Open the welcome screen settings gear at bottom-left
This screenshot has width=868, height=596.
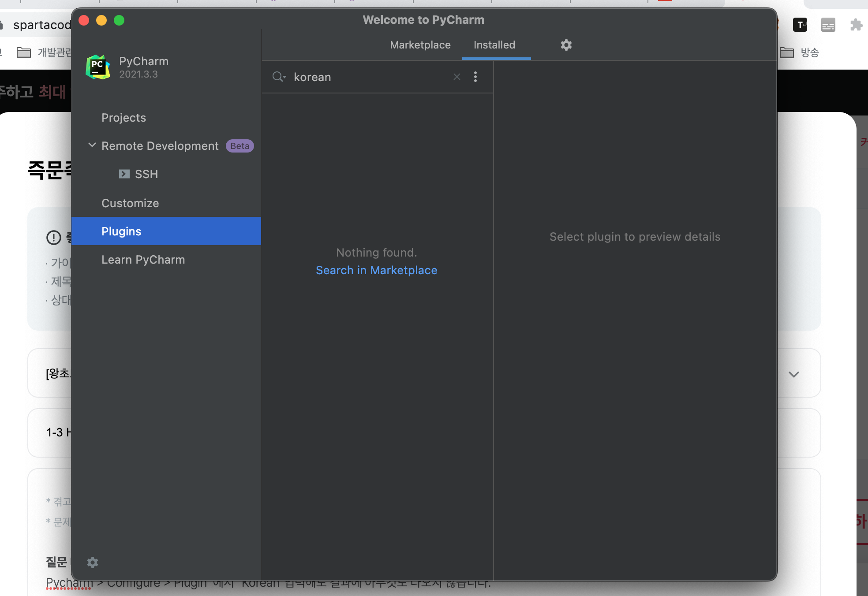click(93, 562)
